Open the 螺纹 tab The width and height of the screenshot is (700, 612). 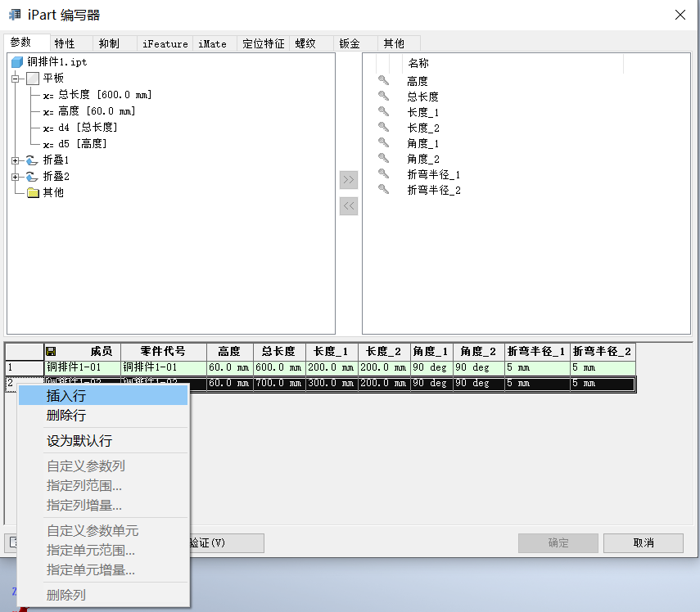click(311, 43)
